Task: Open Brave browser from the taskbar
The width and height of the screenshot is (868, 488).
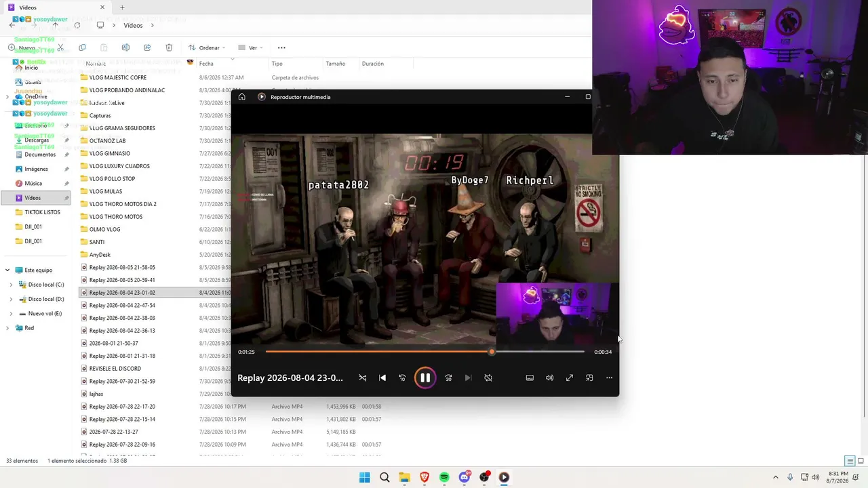Action: [x=425, y=477]
